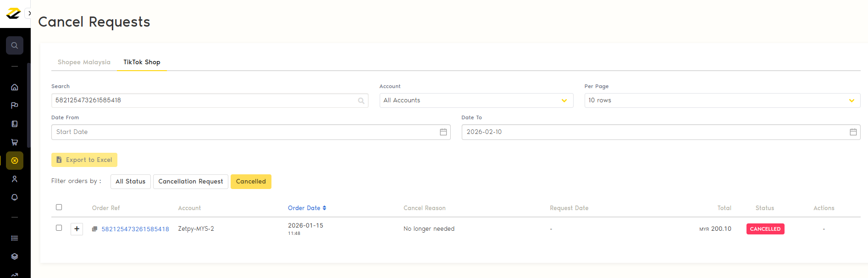
Task: Open the Per Page 10 rows dropdown
Action: [722, 100]
